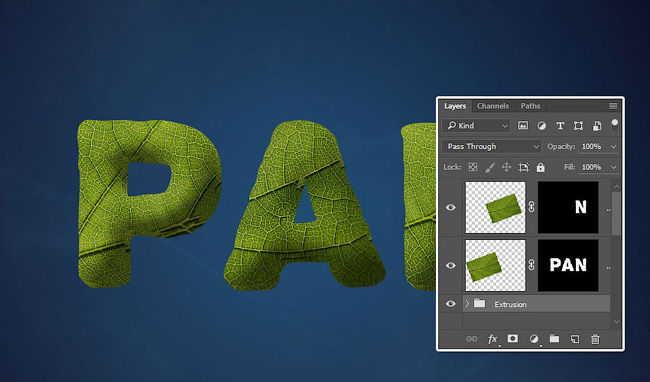This screenshot has height=382, width=650.
Task: Filter layers by type layers icon
Action: (560, 126)
